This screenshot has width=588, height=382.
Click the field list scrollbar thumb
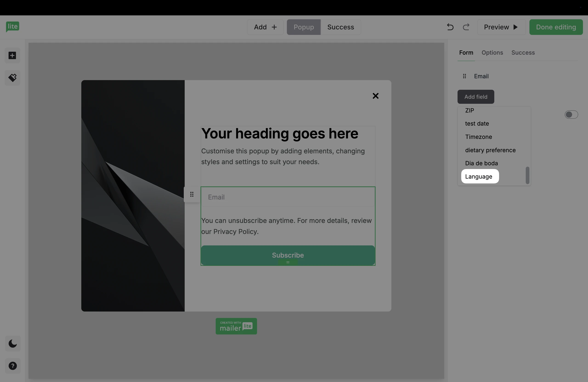click(527, 175)
